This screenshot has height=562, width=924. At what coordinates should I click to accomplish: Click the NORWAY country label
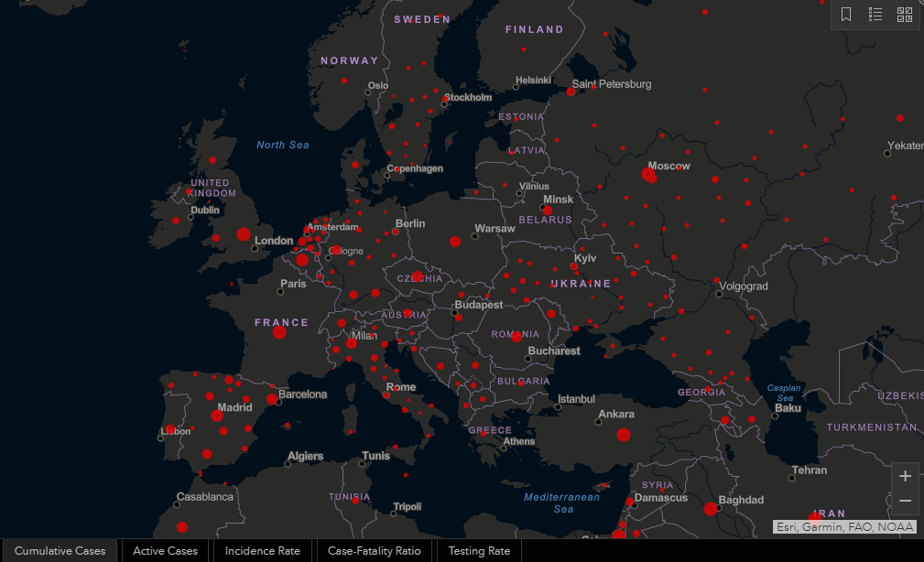pyautogui.click(x=350, y=60)
